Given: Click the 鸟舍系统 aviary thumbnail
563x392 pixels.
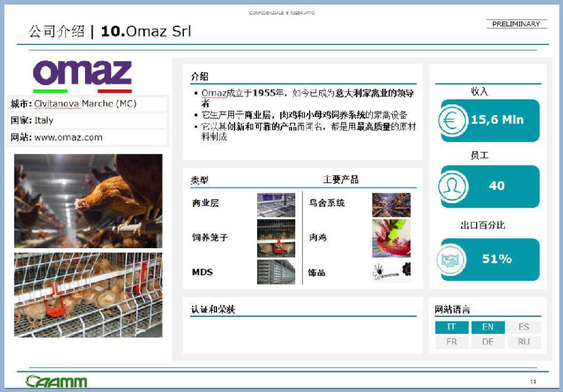Looking at the screenshot, I should pos(392,205).
